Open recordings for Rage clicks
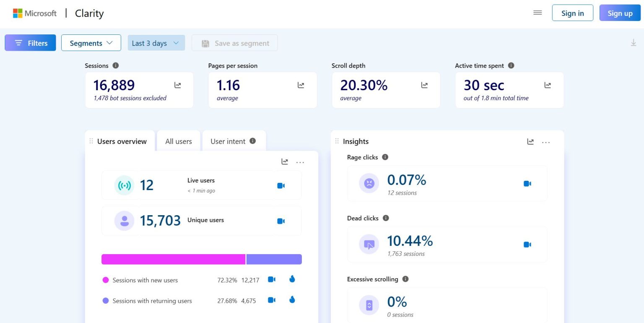 point(527,183)
